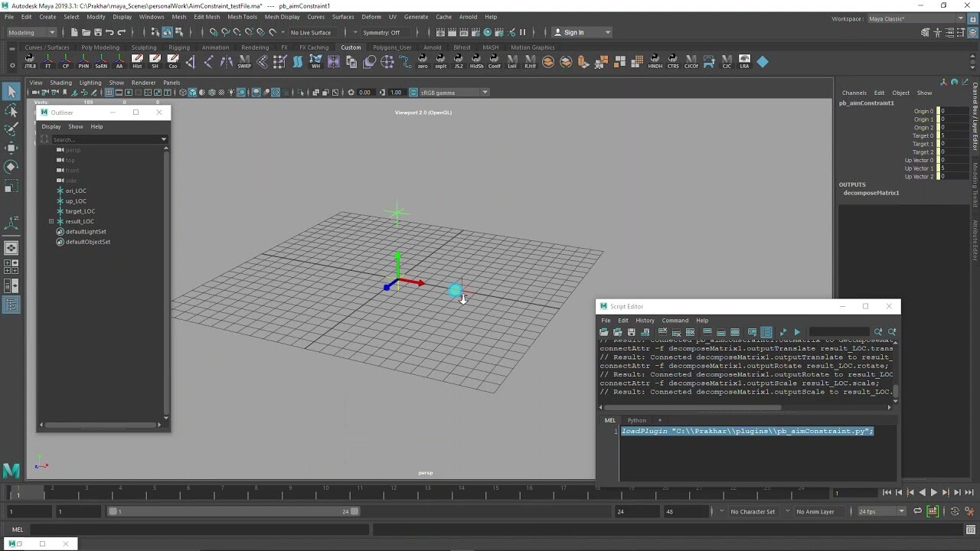
Task: Click the Snap to Grid icon in status line
Action: (213, 34)
